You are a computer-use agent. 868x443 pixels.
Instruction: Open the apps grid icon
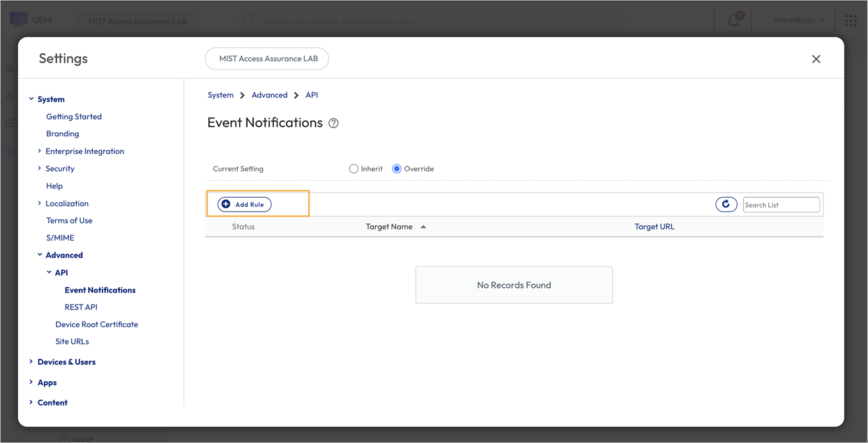[x=851, y=20]
